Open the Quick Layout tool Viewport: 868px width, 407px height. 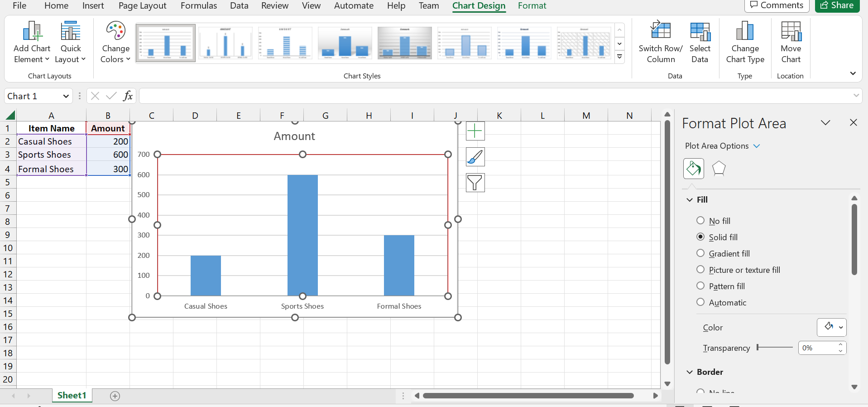70,32
